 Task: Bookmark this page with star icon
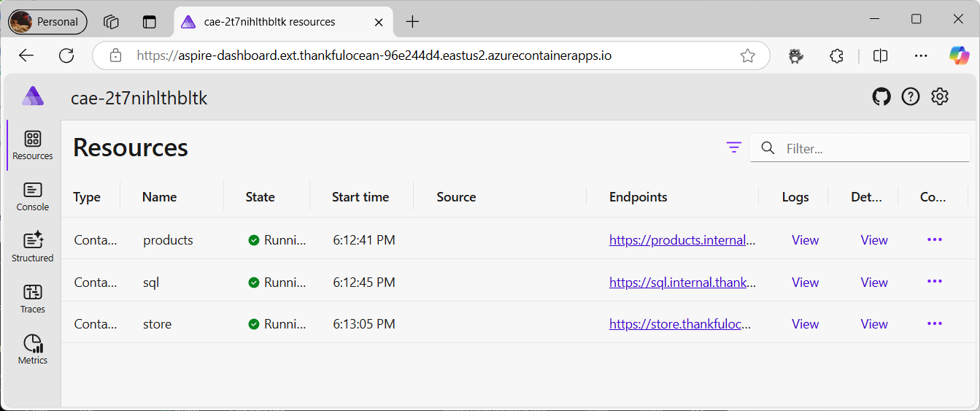[x=747, y=55]
